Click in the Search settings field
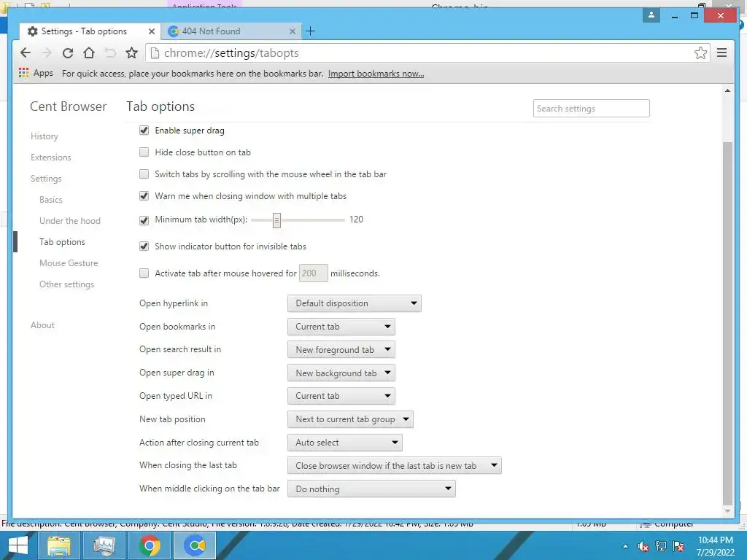Viewport: 747px width, 560px height. click(x=591, y=109)
